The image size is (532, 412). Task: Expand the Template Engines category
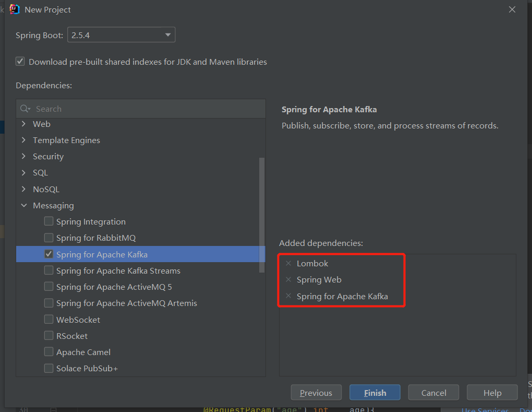tap(23, 140)
